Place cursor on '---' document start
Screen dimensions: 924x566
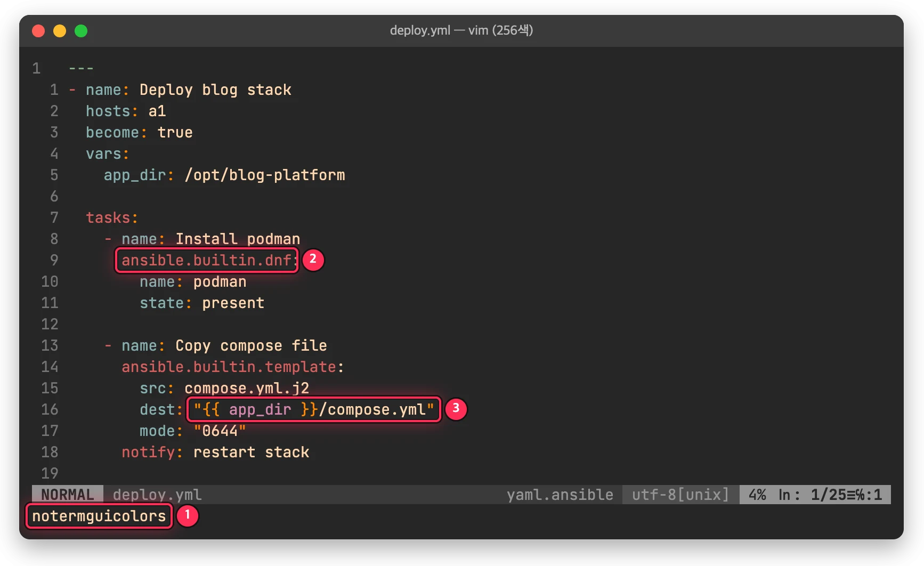point(82,68)
